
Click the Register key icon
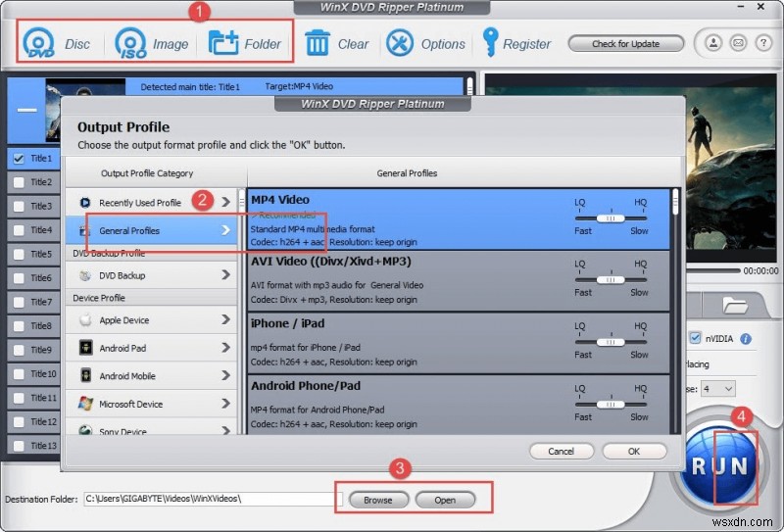pyautogui.click(x=490, y=42)
